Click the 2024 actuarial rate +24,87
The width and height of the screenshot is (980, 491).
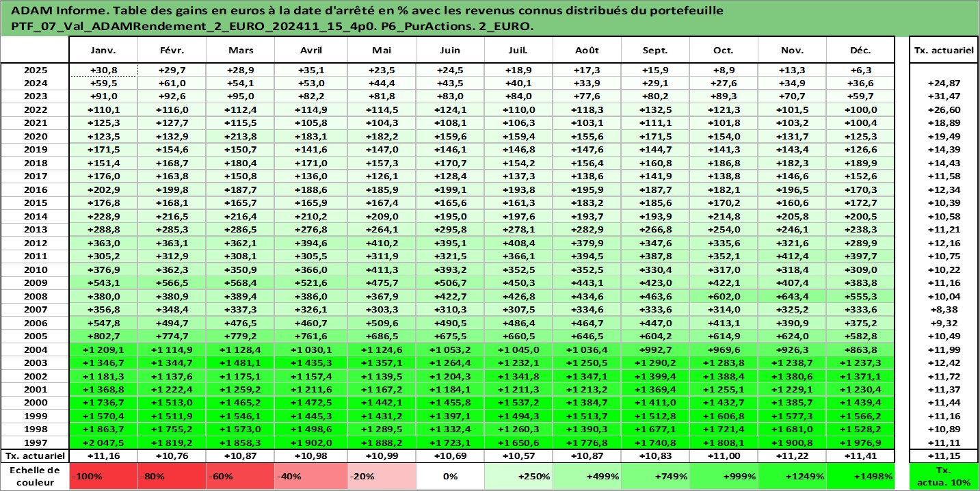pyautogui.click(x=944, y=83)
